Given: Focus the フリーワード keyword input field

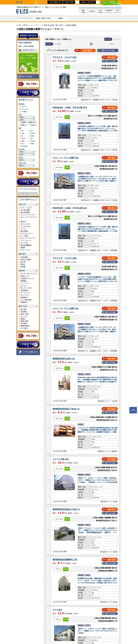Looking at the screenshot, I should (x=28, y=194).
